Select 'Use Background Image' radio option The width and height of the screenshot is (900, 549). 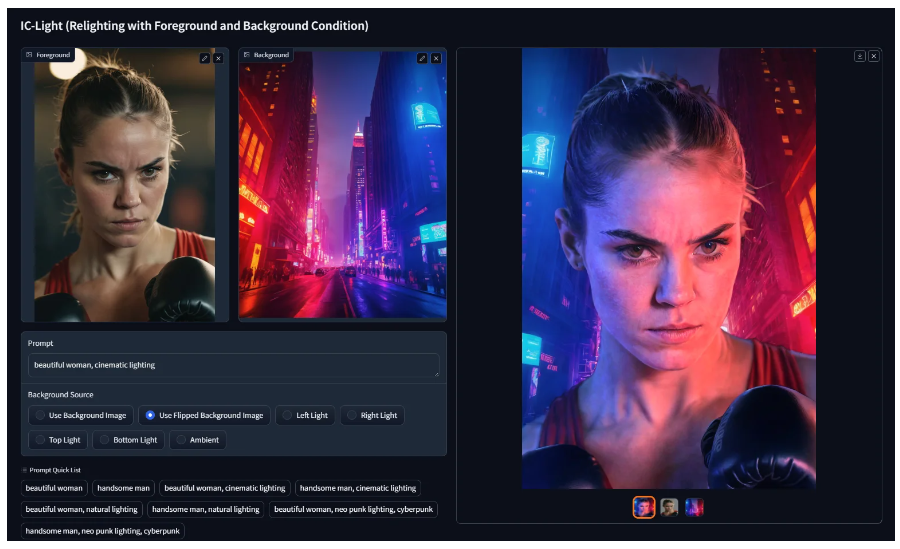click(x=80, y=415)
